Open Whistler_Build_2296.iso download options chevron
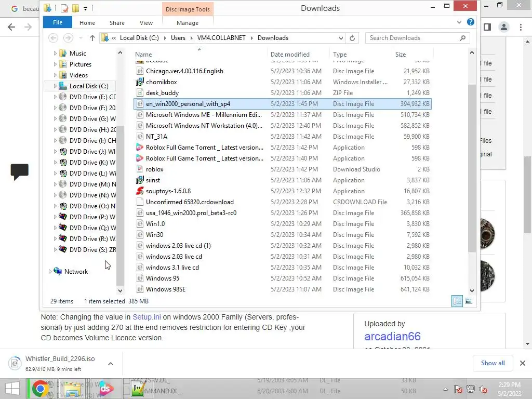The height and width of the screenshot is (399, 532). 110,363
